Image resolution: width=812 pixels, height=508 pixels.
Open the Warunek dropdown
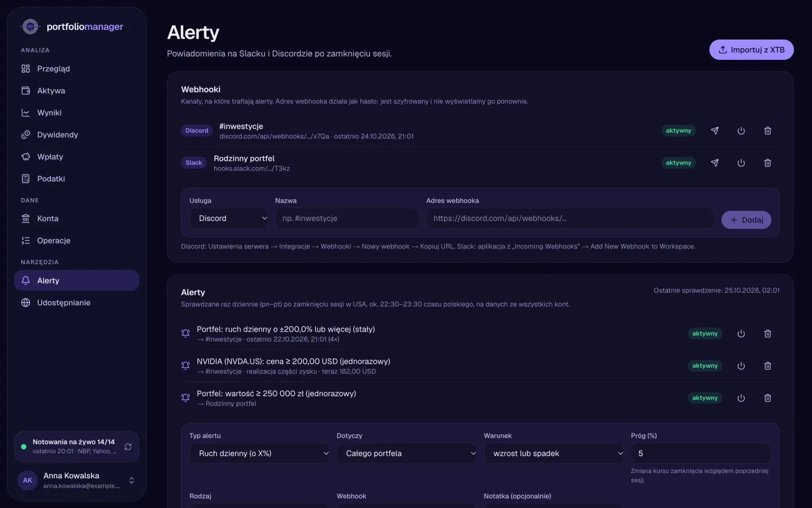pos(554,453)
